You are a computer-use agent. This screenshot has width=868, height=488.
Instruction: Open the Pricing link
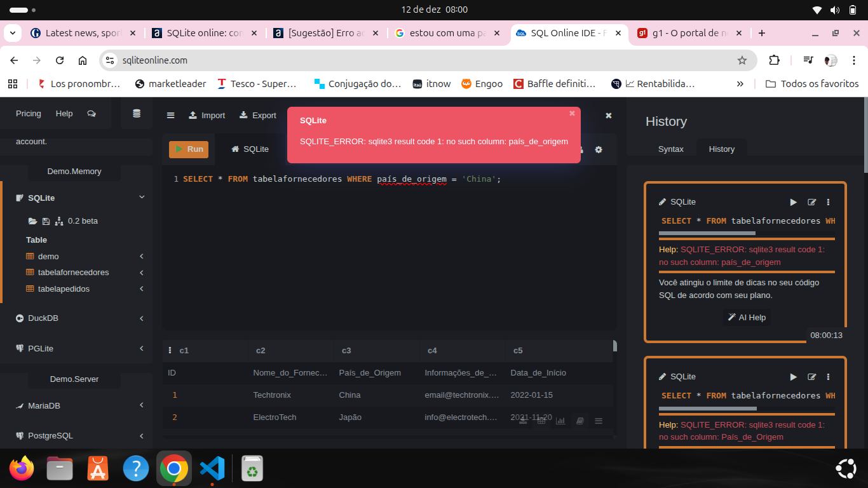(x=29, y=114)
